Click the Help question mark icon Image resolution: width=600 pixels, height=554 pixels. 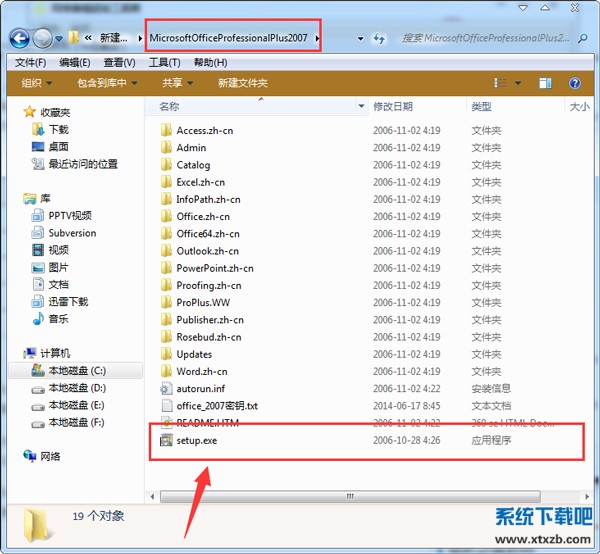[x=575, y=83]
